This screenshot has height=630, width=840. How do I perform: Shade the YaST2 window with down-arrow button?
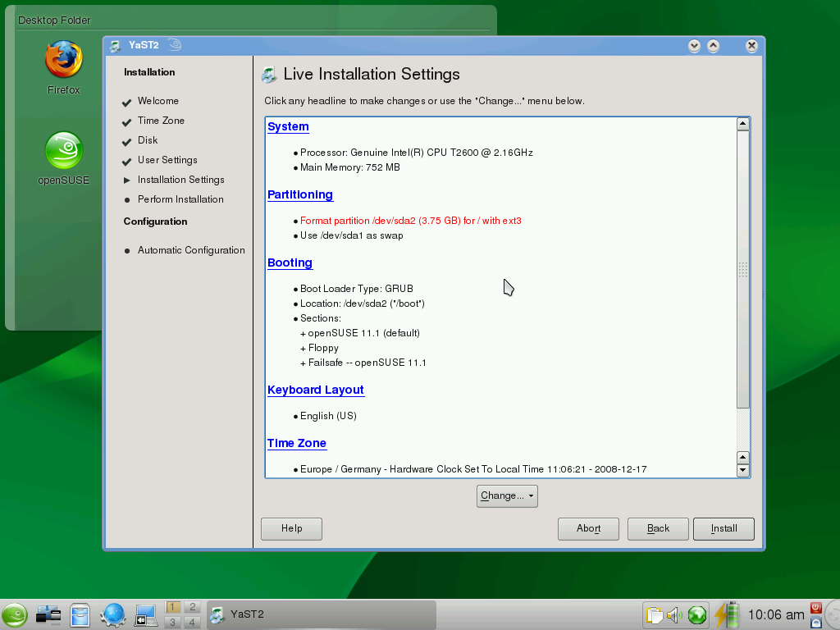tap(694, 46)
